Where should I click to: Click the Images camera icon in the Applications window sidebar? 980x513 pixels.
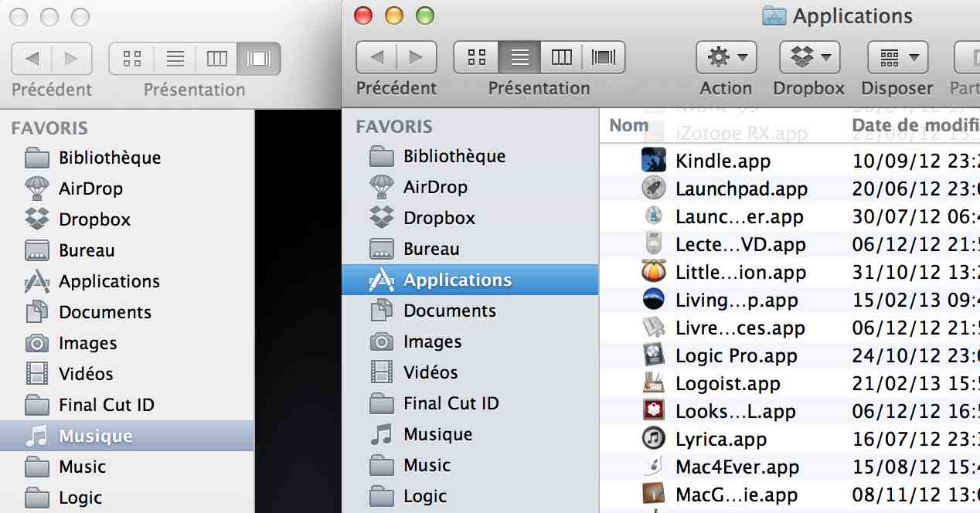click(x=382, y=341)
